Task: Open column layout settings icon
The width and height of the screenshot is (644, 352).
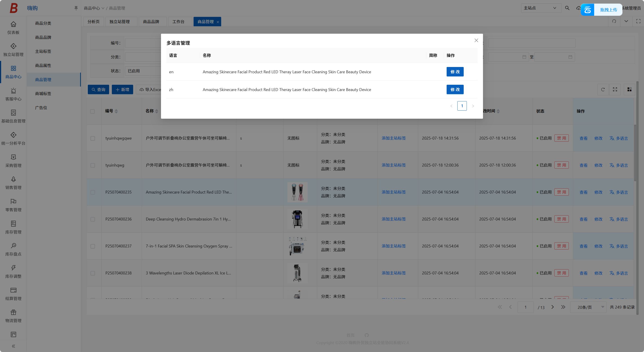Action: tap(629, 89)
